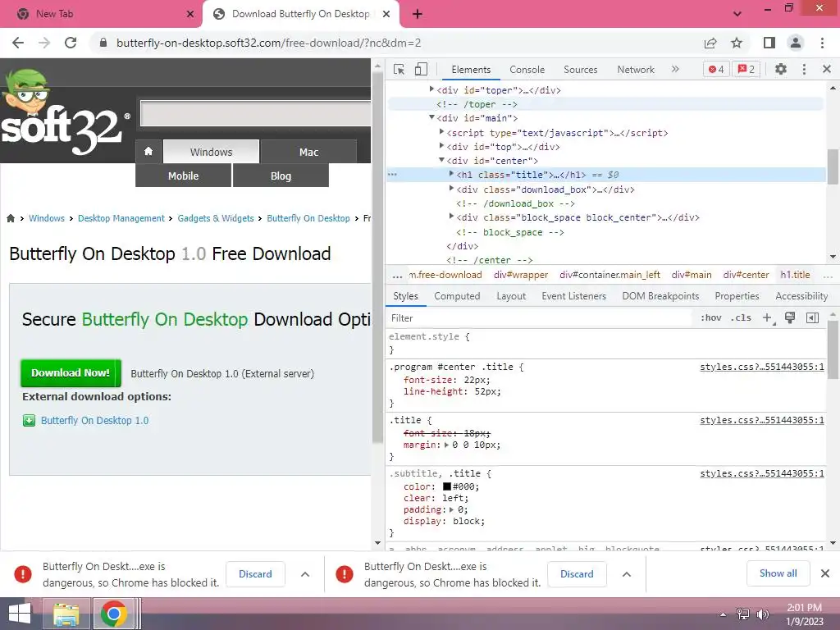Select the inspect element picker icon
Viewport: 840px width, 630px height.
[399, 70]
